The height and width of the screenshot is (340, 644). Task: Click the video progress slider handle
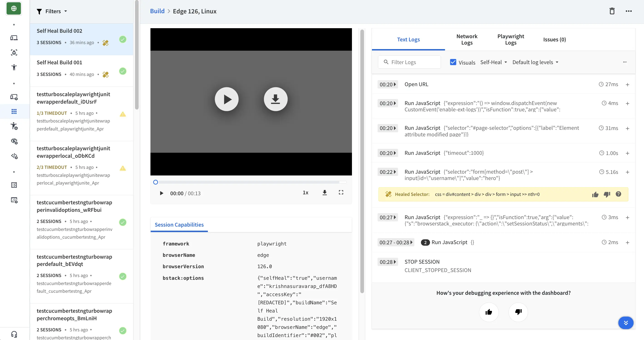coord(155,182)
